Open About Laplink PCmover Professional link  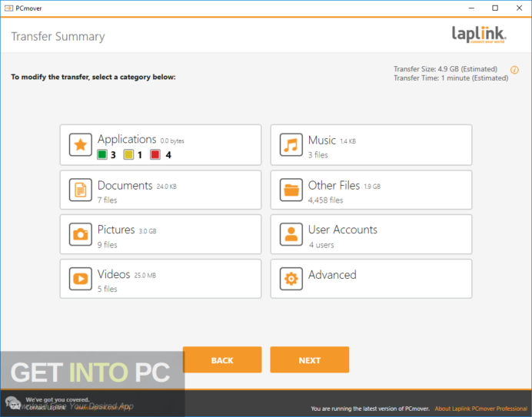(x=480, y=409)
